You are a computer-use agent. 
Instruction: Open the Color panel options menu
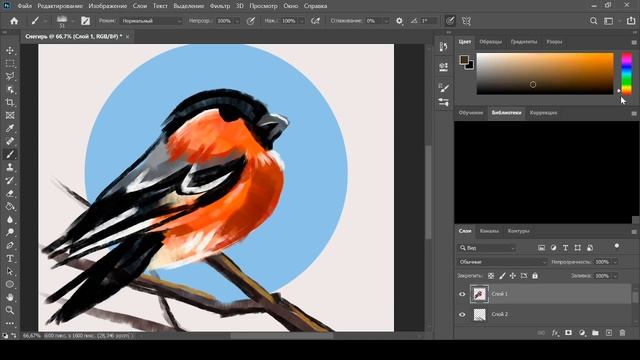point(634,42)
